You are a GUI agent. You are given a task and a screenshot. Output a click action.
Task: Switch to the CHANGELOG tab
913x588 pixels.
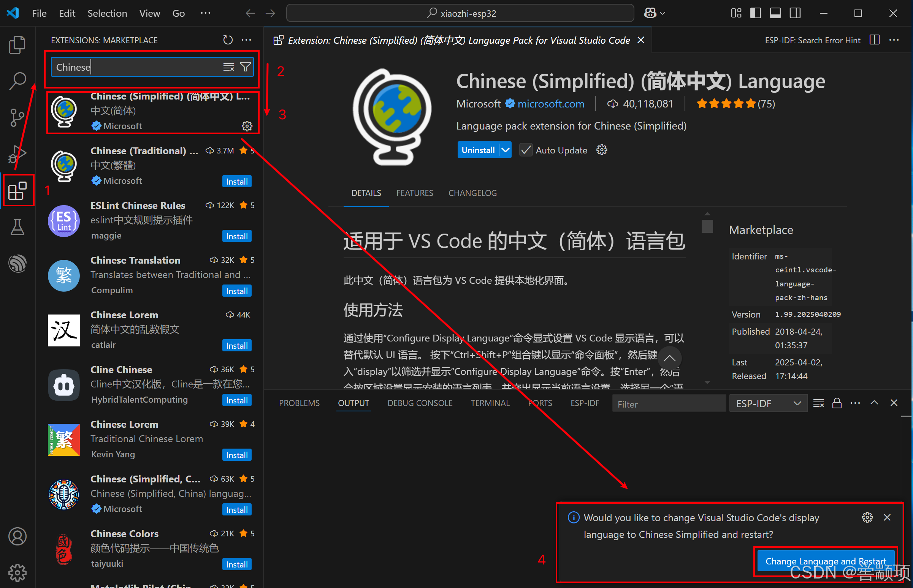[472, 193]
